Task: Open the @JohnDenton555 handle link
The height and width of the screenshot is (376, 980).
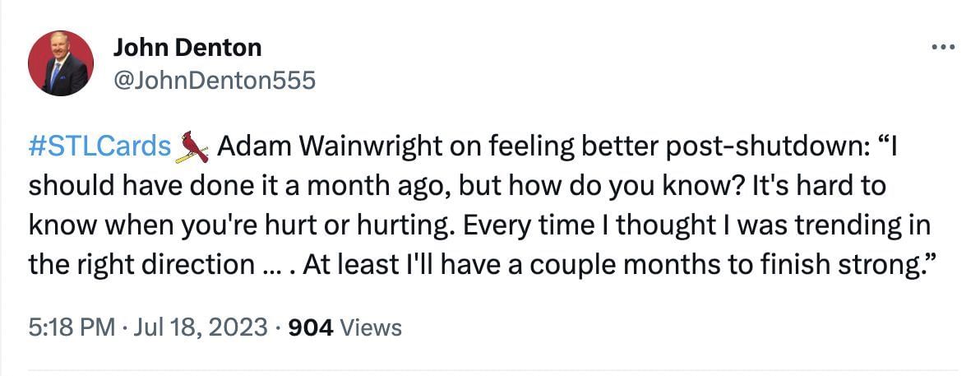Action: point(213,79)
